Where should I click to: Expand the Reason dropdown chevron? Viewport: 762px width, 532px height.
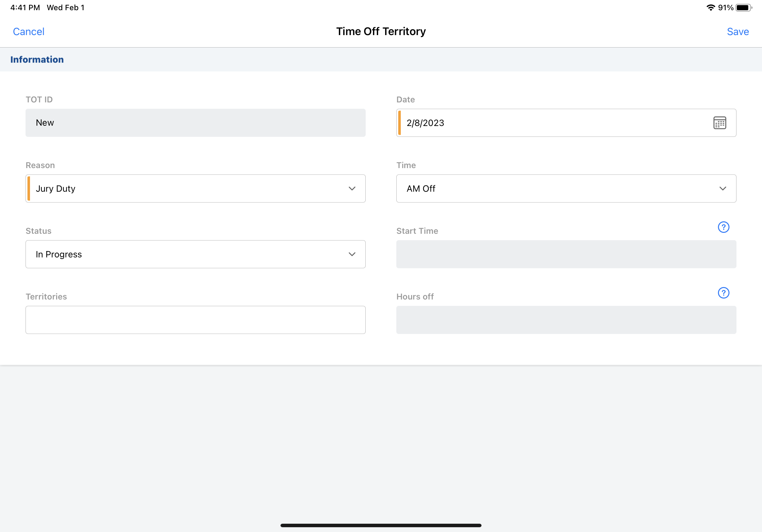point(352,188)
